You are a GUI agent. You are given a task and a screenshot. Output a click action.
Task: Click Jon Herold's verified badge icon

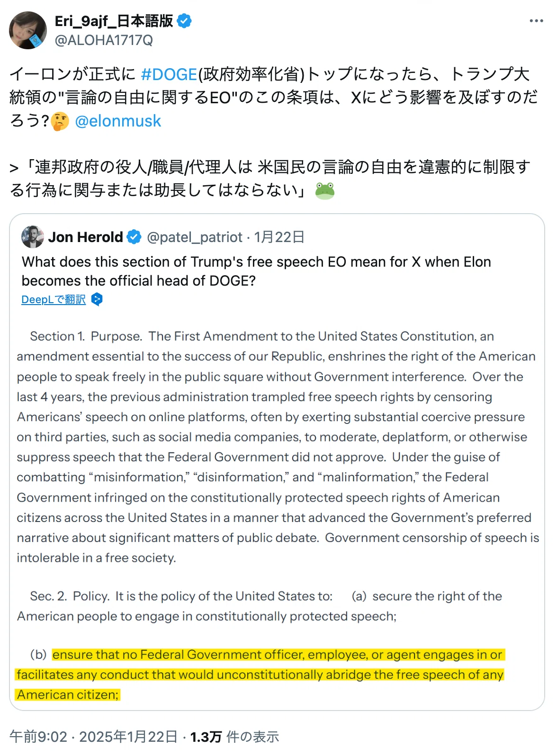(134, 237)
